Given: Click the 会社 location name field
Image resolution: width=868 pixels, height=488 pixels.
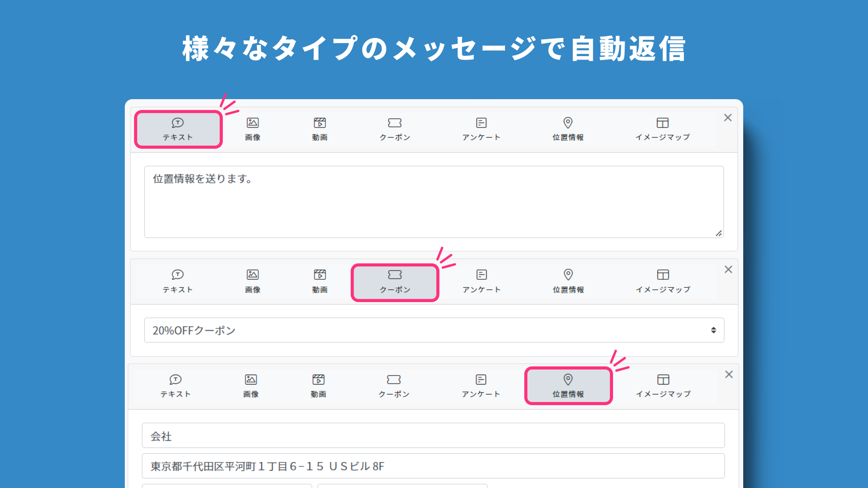Looking at the screenshot, I should click(x=433, y=436).
